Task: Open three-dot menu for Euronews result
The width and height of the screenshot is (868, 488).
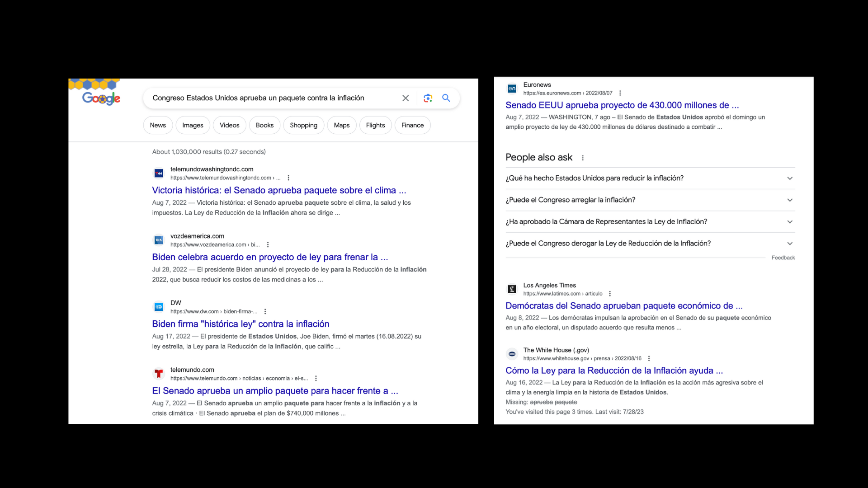Action: pos(620,93)
